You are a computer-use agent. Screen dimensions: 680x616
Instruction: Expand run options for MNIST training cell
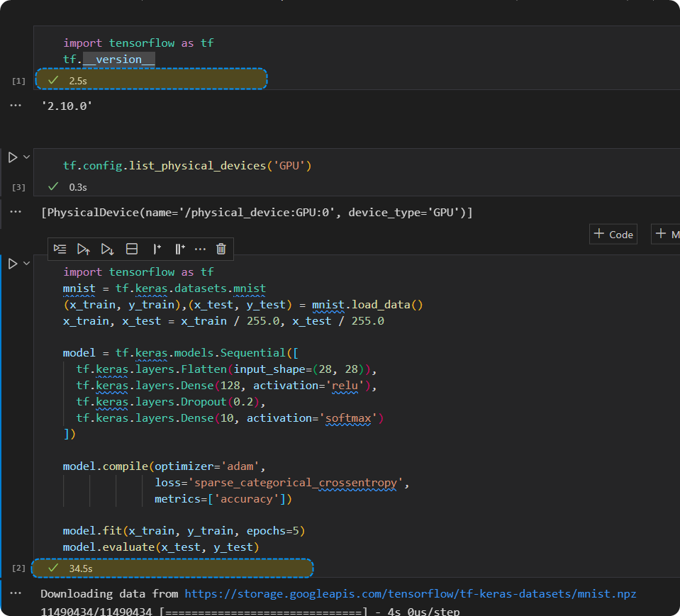pyautogui.click(x=27, y=264)
